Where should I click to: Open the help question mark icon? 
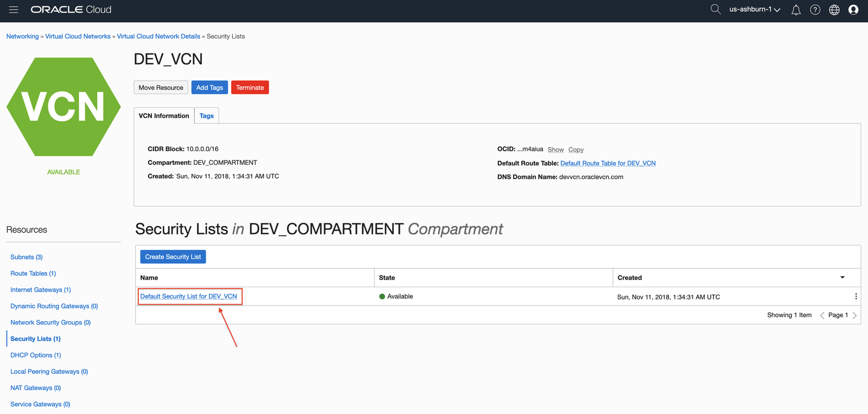(815, 10)
